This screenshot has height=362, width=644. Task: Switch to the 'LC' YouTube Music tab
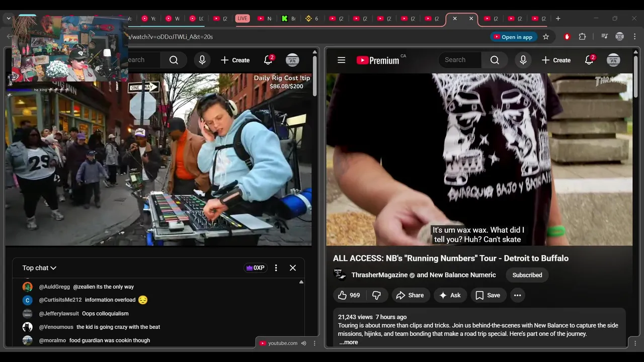pyautogui.click(x=196, y=19)
